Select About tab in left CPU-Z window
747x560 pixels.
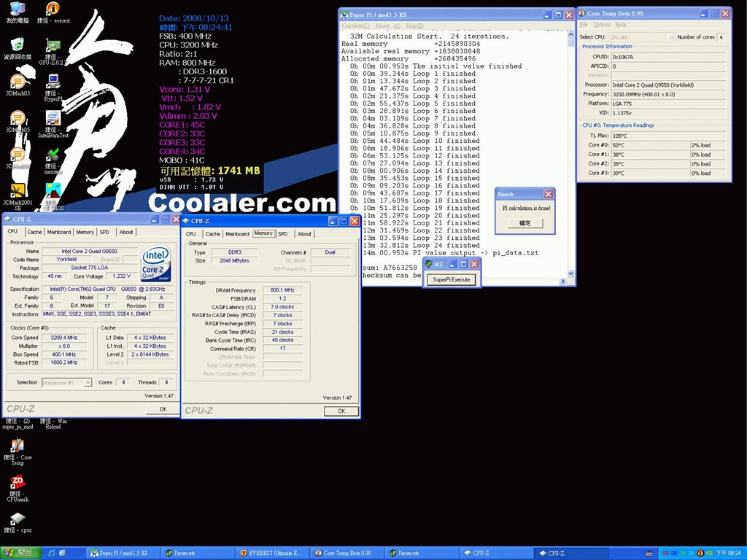tap(125, 233)
